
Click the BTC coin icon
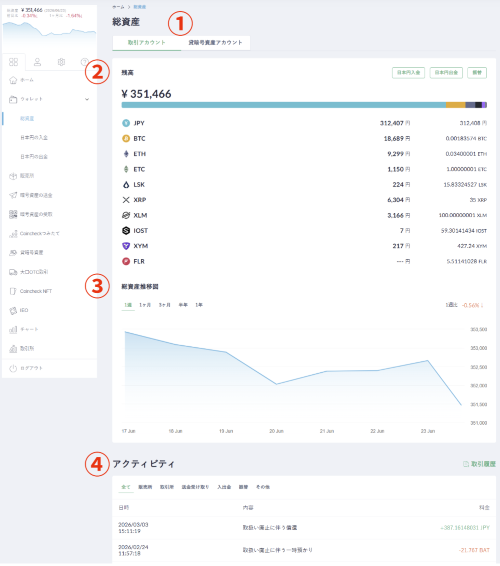(x=126, y=139)
